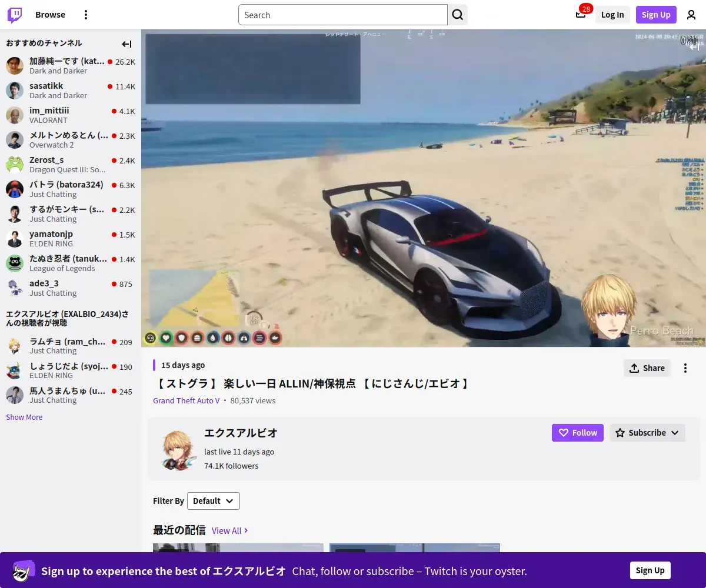The image size is (706, 588).
Task: Click the video player area
Action: tap(424, 188)
